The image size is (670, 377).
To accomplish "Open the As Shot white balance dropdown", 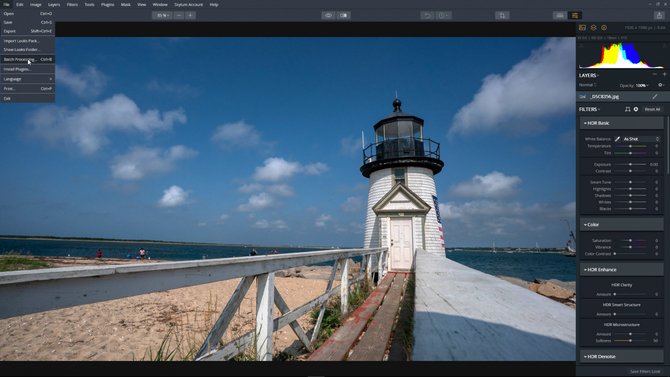I will 641,139.
